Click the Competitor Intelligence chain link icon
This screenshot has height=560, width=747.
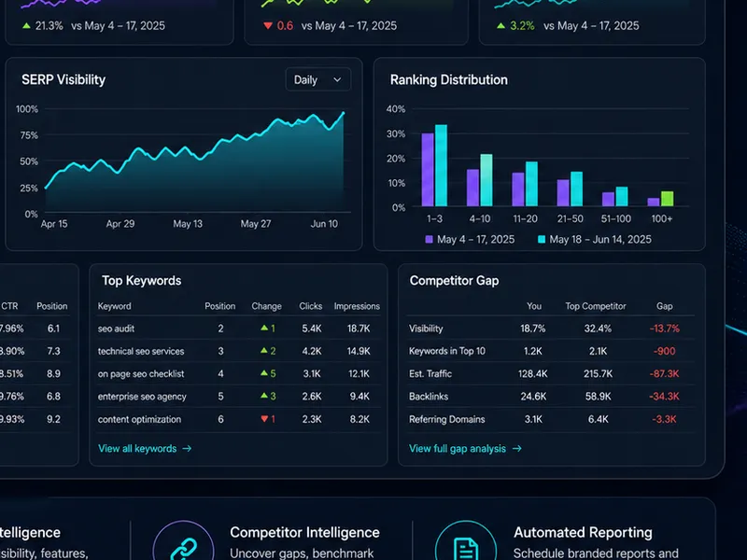183,549
